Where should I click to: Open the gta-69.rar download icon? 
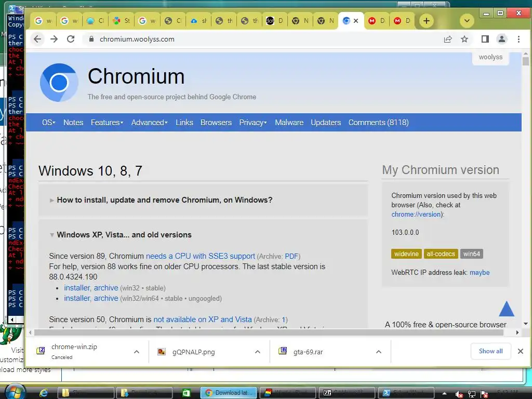click(283, 351)
